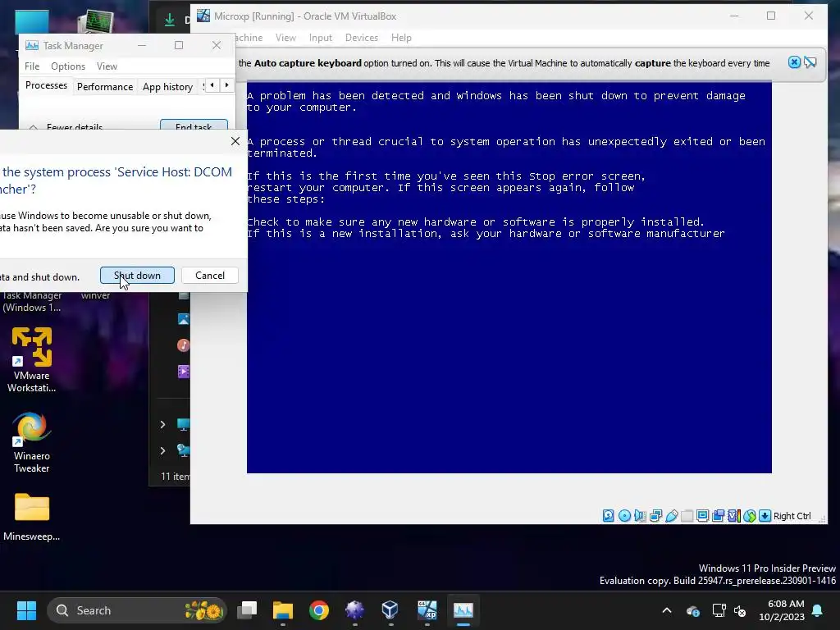
Task: Click the CPU virtualization features indicator
Action: point(733,516)
